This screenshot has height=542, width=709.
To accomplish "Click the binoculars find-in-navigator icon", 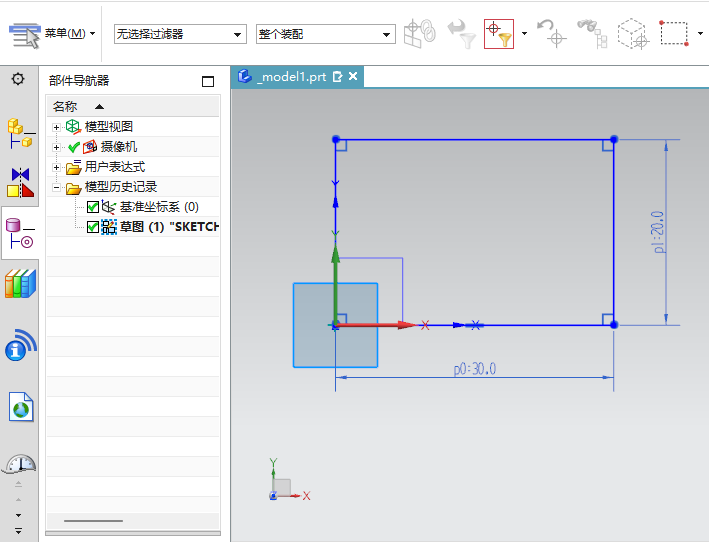I will pyautogui.click(x=592, y=33).
